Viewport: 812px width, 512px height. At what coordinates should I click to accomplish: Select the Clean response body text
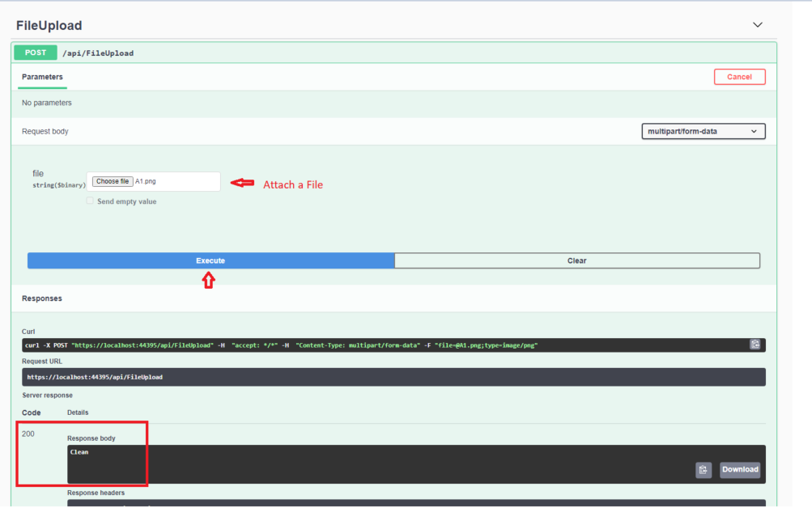click(79, 451)
